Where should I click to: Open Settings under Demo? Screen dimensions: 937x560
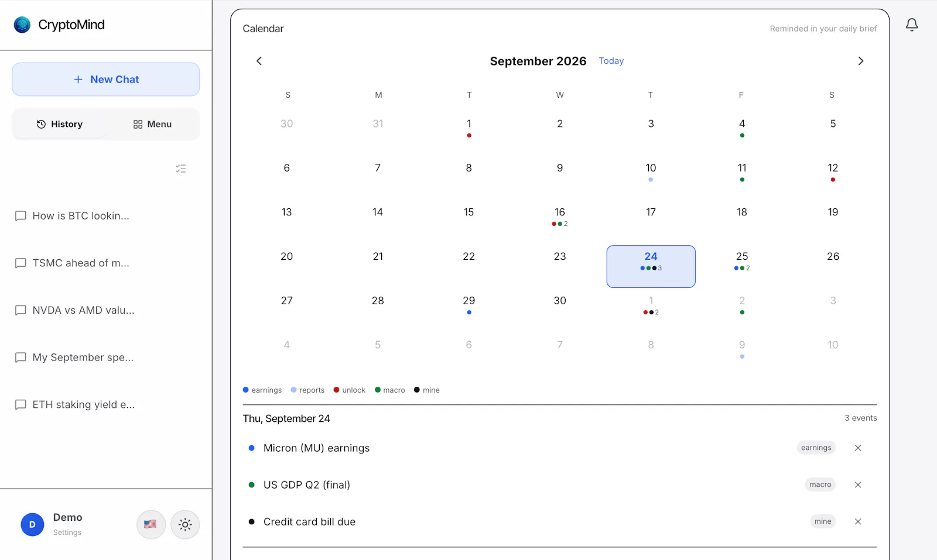click(67, 532)
